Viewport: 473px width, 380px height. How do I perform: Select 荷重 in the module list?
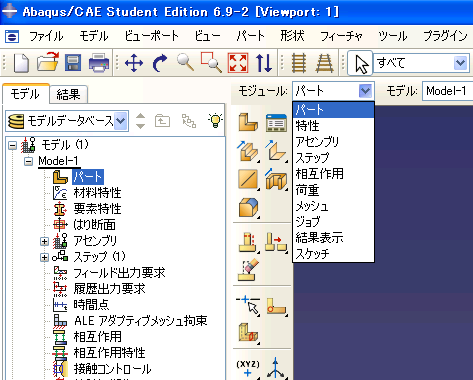pos(333,190)
